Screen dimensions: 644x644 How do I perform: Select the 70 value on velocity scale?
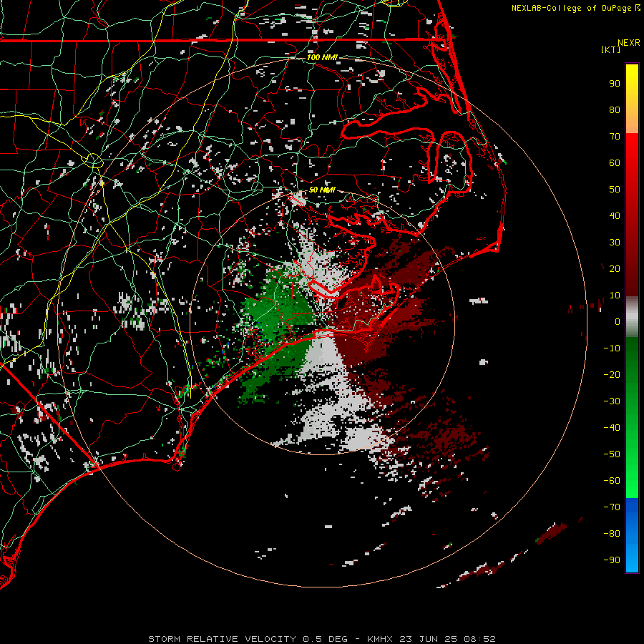tap(615, 137)
